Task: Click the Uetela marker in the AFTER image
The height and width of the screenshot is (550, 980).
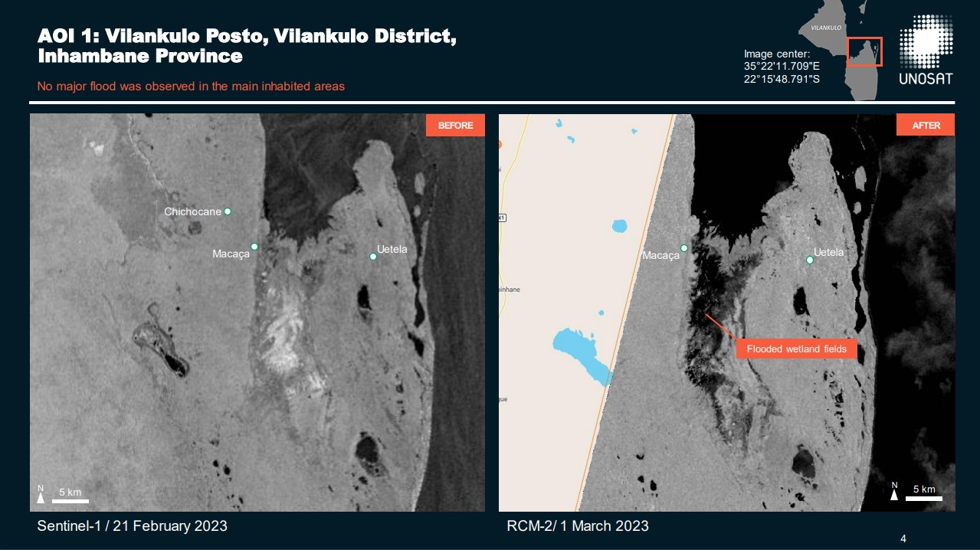Action: pos(809,260)
